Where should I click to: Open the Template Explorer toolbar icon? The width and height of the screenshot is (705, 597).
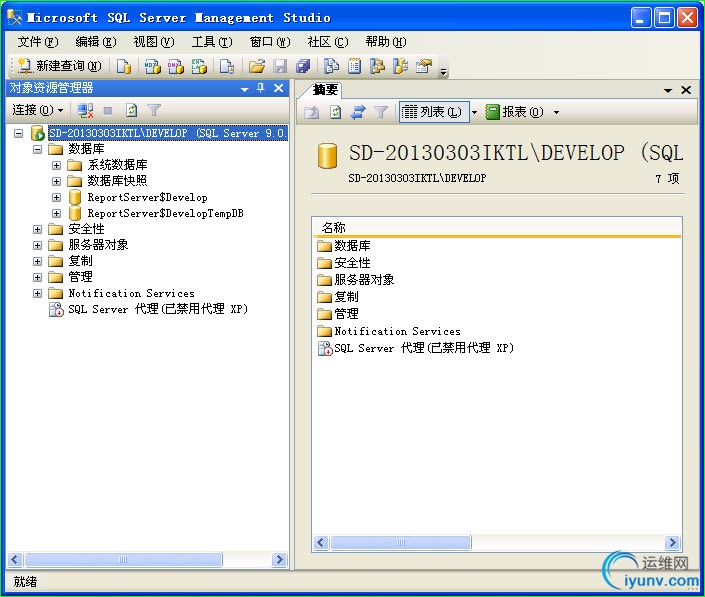pyautogui.click(x=400, y=67)
